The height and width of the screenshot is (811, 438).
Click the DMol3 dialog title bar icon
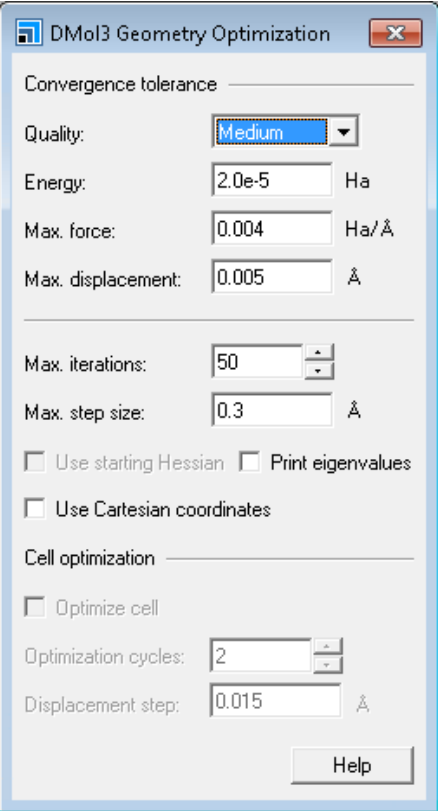28,33
